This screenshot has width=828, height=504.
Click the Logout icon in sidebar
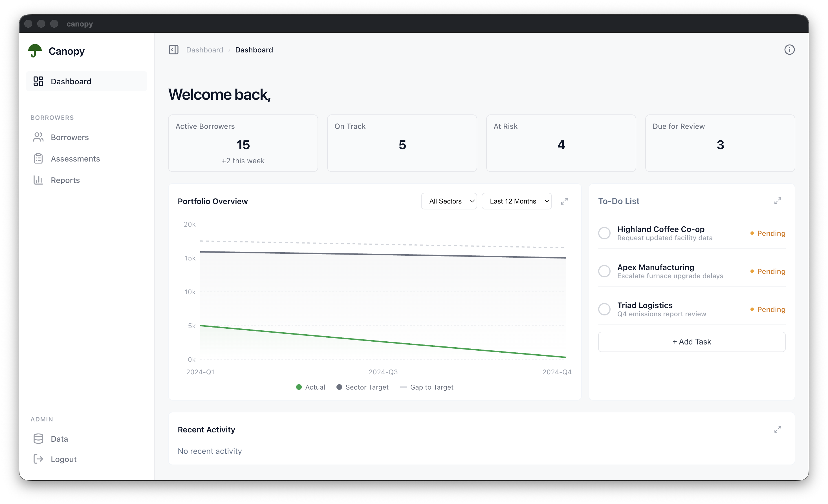[38, 459]
